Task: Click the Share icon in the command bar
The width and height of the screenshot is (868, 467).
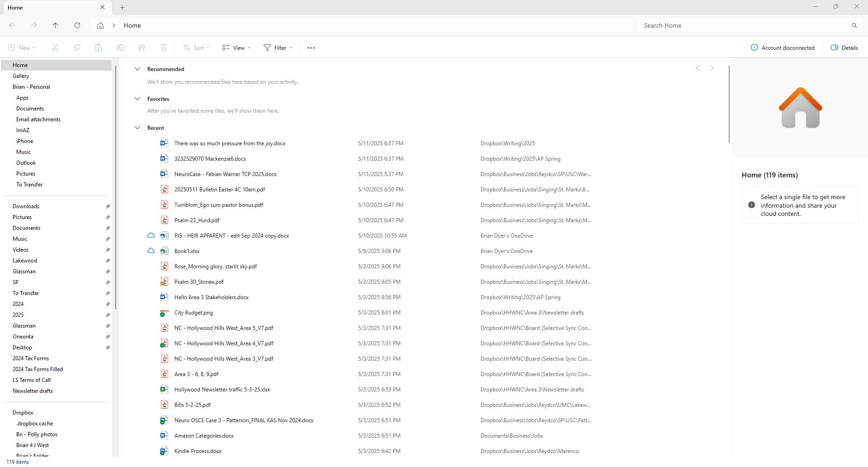Action: [x=142, y=48]
